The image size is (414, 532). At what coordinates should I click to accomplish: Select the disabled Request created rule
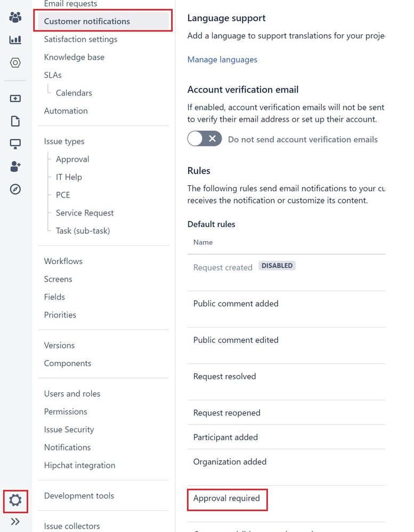click(x=223, y=267)
